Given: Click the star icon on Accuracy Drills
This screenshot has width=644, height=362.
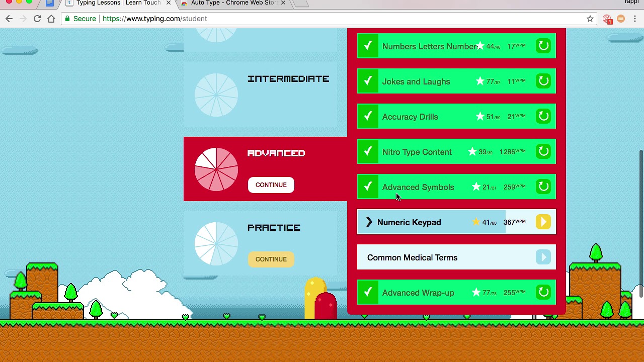Looking at the screenshot, I should pyautogui.click(x=480, y=116).
